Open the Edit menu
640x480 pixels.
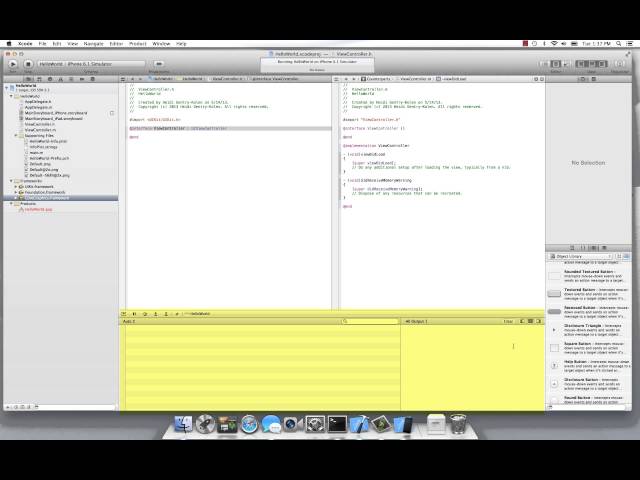57,44
